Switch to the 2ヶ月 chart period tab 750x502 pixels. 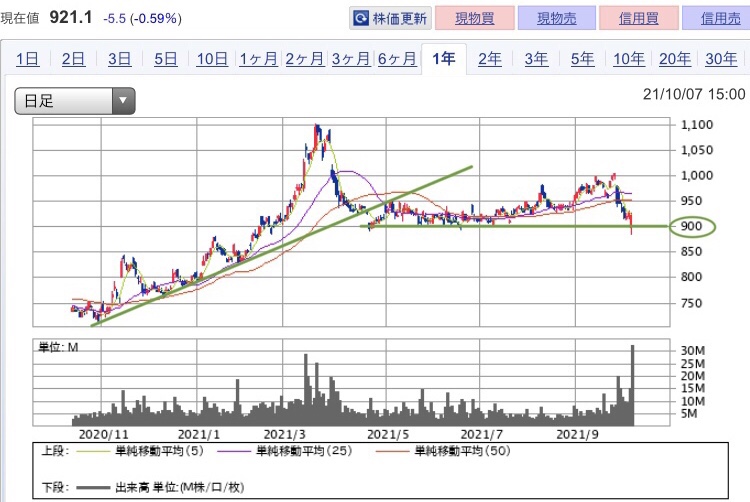coord(305,59)
